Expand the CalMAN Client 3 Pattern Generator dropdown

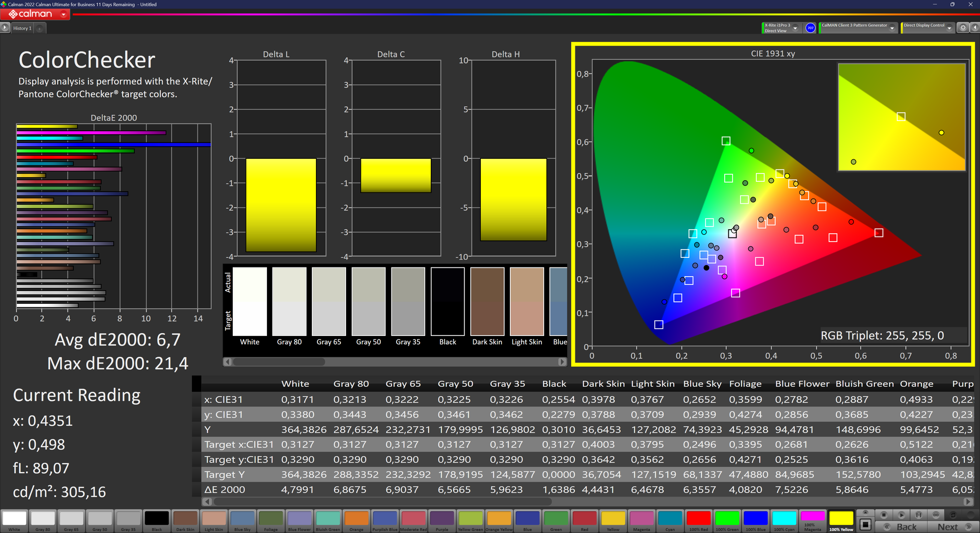(x=892, y=29)
